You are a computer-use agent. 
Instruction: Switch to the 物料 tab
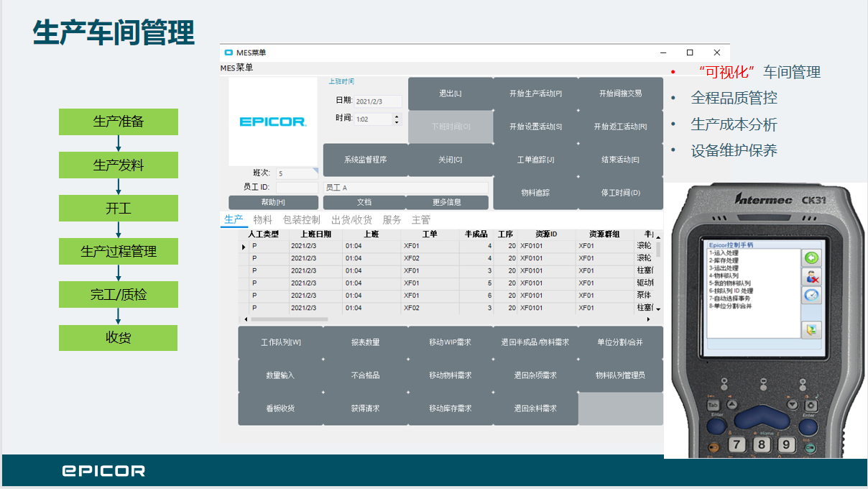(263, 220)
